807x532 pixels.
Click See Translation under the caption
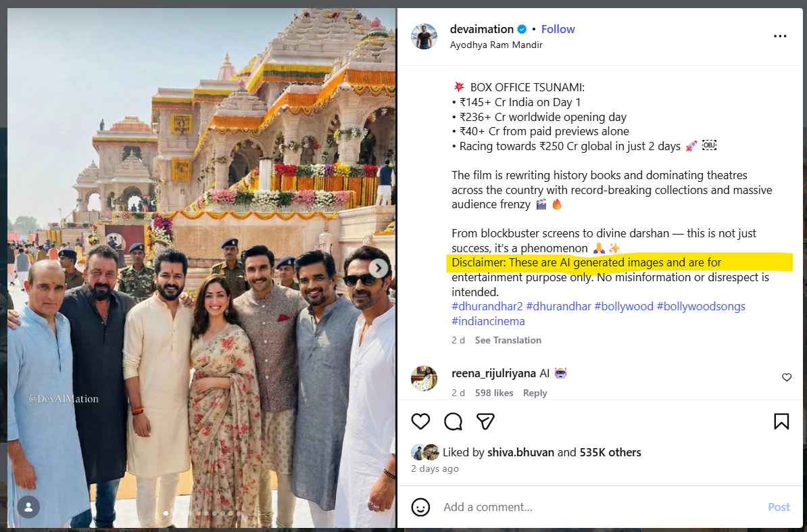(508, 340)
